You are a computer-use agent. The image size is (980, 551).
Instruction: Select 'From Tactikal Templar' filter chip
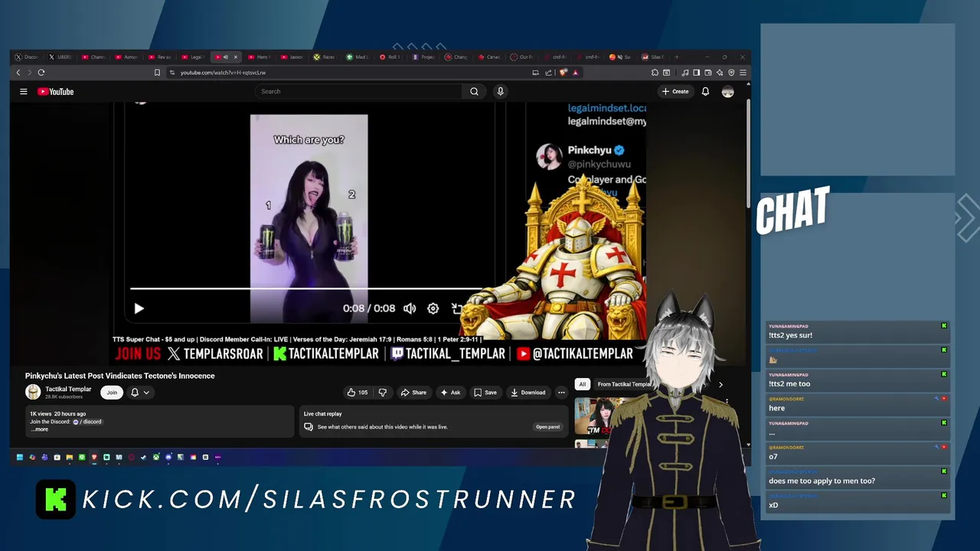(x=624, y=384)
